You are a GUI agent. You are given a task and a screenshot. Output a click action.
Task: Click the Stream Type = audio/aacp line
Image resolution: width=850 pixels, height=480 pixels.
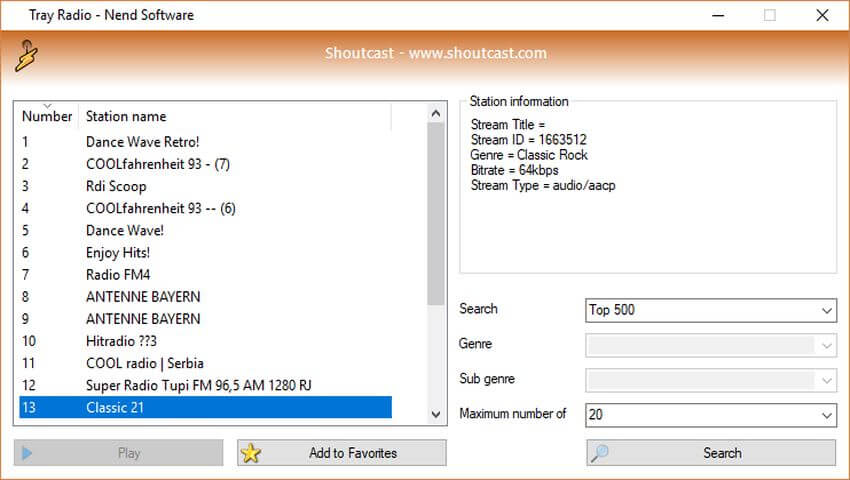543,185
